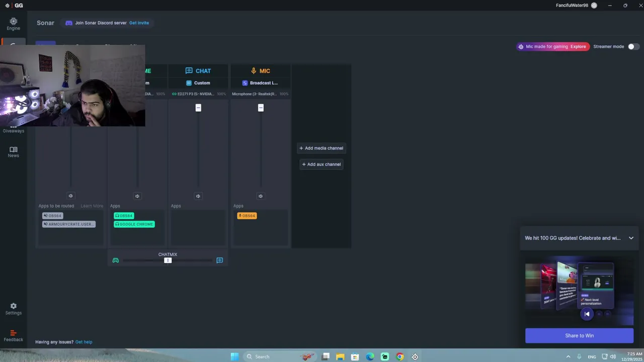
Task: Toggle Streamer mode switch
Action: click(633, 46)
